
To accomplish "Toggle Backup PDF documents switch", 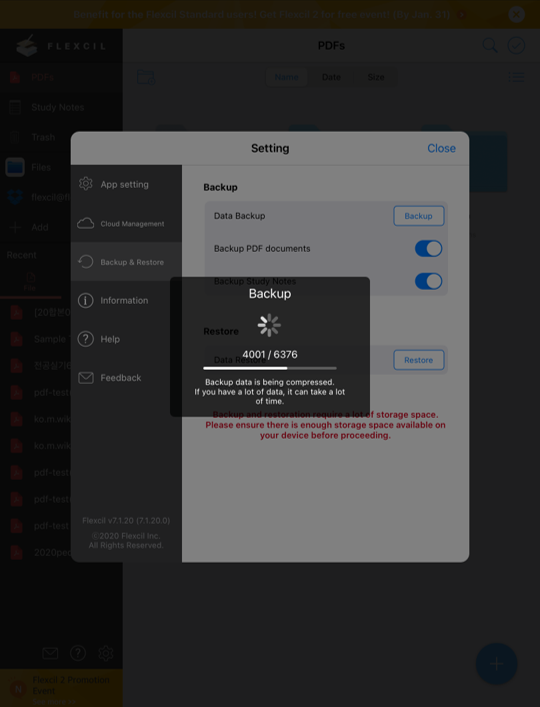I will [428, 248].
